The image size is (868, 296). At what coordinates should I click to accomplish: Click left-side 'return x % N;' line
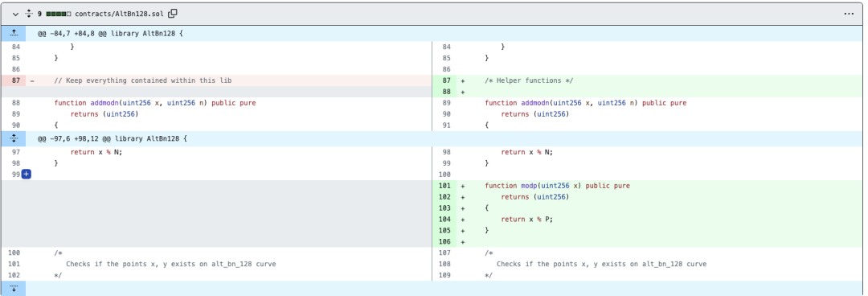pos(96,152)
